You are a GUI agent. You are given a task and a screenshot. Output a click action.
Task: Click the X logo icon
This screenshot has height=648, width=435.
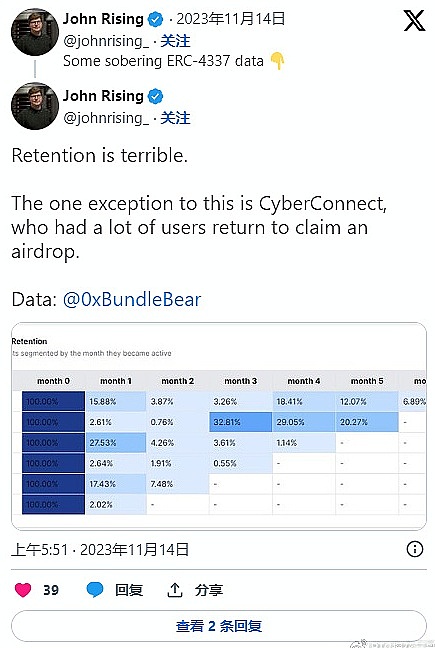point(414,21)
